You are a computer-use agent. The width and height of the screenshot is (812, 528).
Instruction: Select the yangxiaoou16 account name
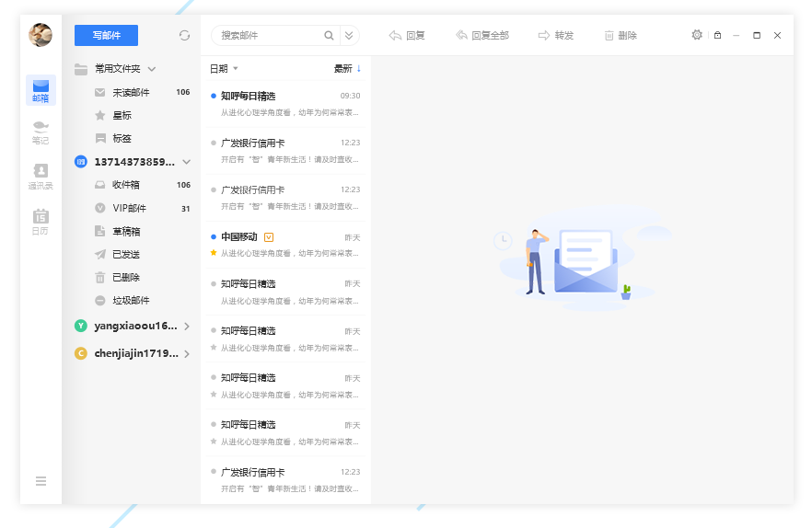pyautogui.click(x=135, y=326)
